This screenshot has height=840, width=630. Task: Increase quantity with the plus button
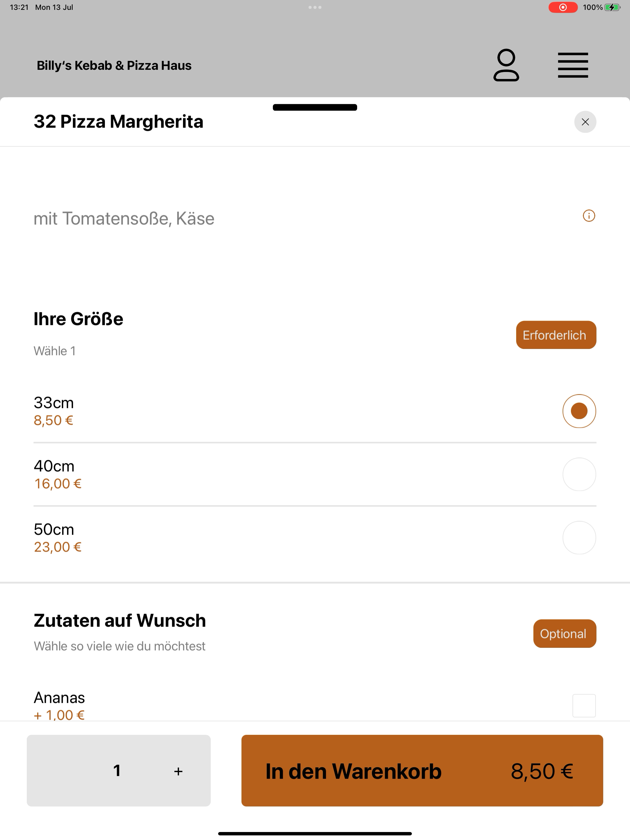178,771
